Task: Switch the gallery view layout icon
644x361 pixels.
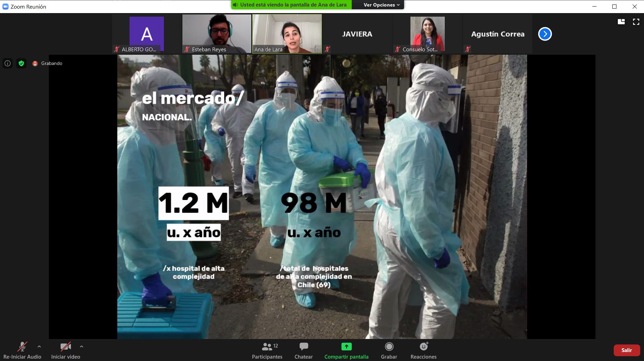Action: 621,22
